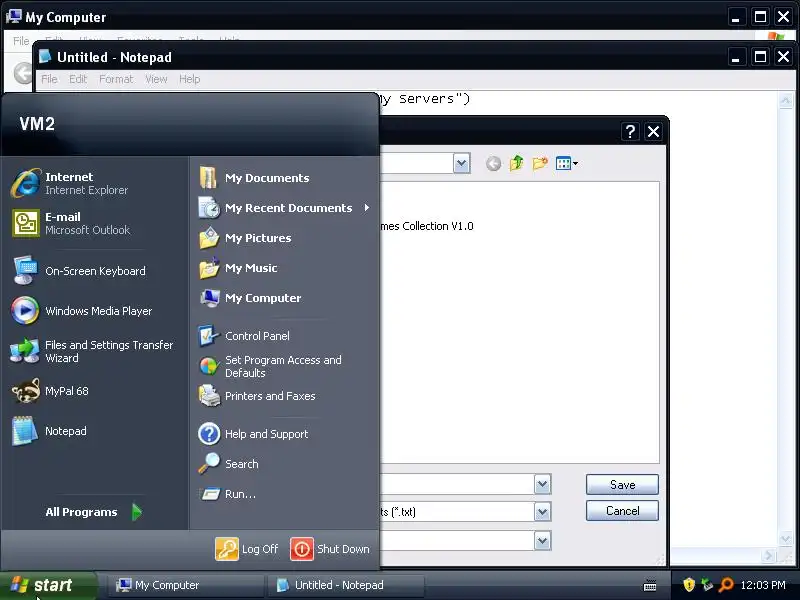This screenshot has height=600, width=800.
Task: Open the File menu in My Computer window
Action: coord(21,40)
